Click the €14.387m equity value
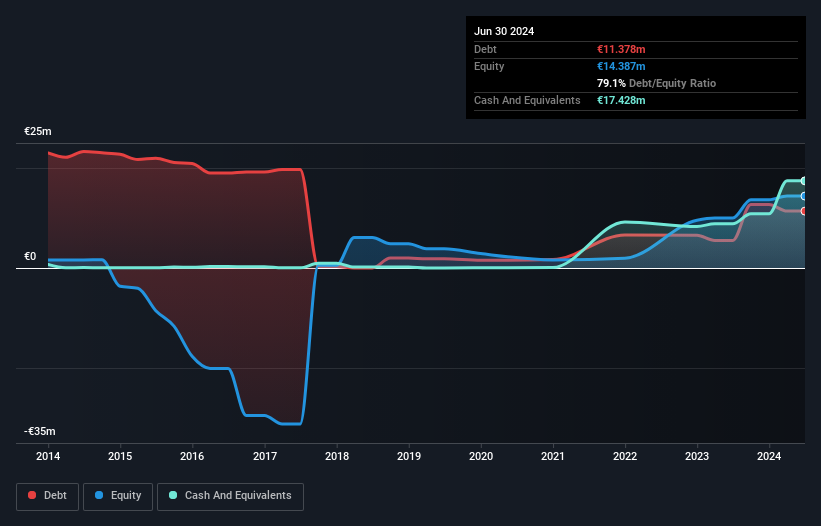This screenshot has width=821, height=526. 621,66
